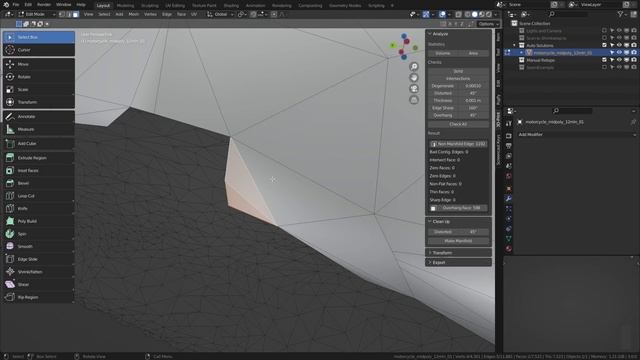Activate the Rotate tool
640x360 pixels.
click(x=39, y=77)
